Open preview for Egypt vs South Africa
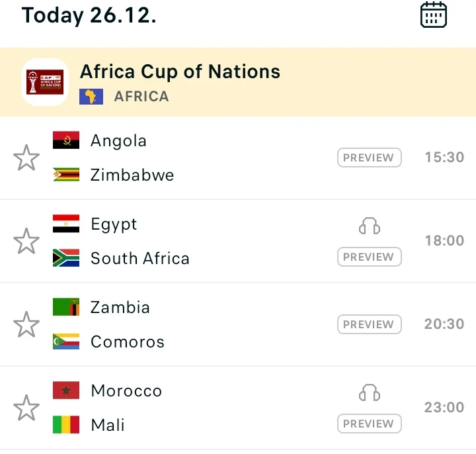 click(x=369, y=257)
